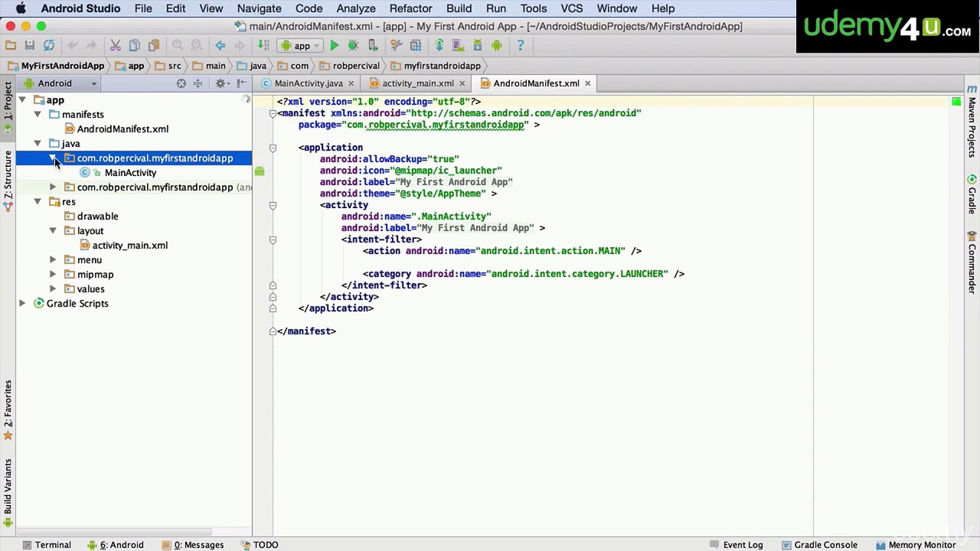Screen dimensions: 980x551
Task: Navigate back with the left arrow icon
Action: [x=220, y=45]
